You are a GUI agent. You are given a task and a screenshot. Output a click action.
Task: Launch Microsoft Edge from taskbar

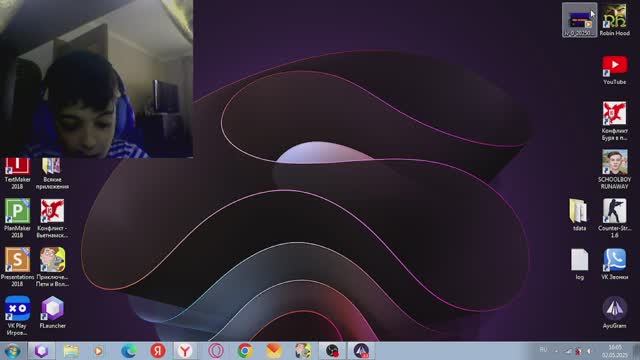[x=129, y=351]
